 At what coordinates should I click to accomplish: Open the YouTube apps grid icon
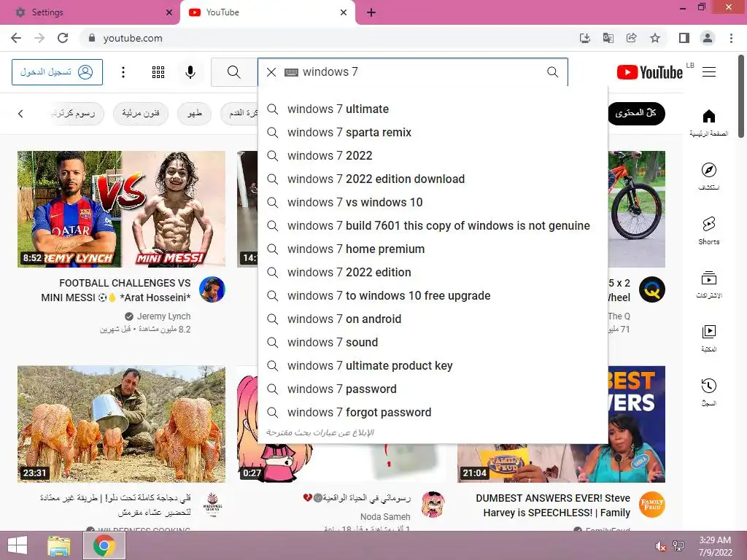point(158,72)
